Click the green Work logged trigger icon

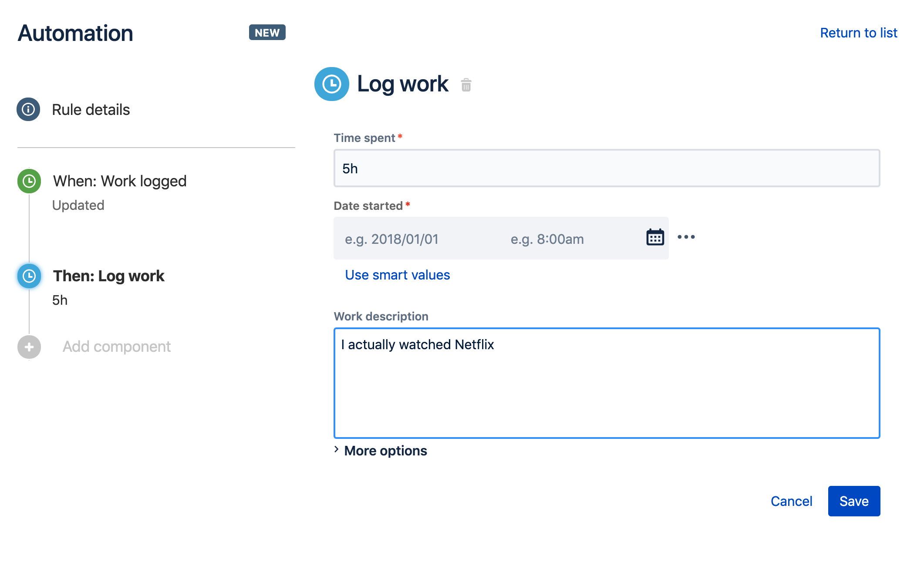point(29,181)
